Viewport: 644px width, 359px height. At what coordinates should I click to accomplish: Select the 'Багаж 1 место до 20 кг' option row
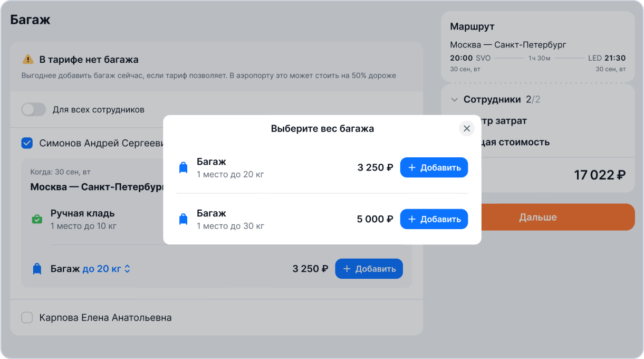coord(322,168)
